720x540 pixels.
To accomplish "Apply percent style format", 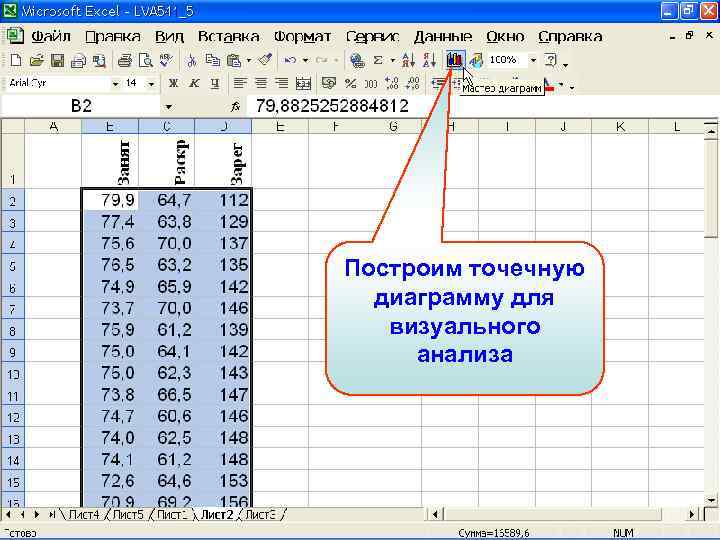I will [x=350, y=83].
